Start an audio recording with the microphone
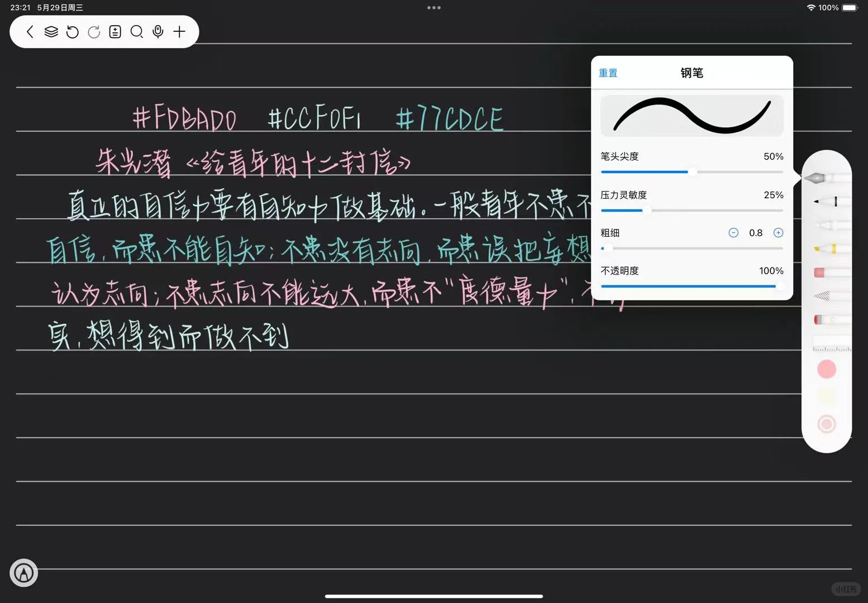 pyautogui.click(x=158, y=32)
